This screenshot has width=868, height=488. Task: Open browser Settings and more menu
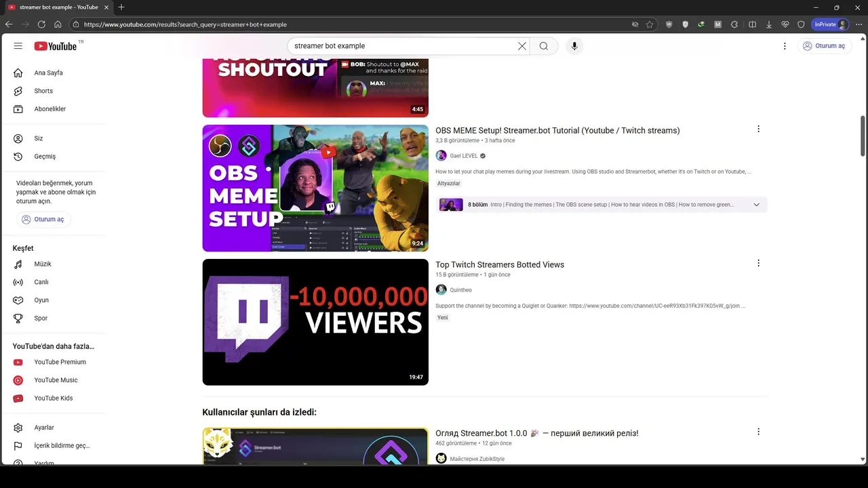859,24
